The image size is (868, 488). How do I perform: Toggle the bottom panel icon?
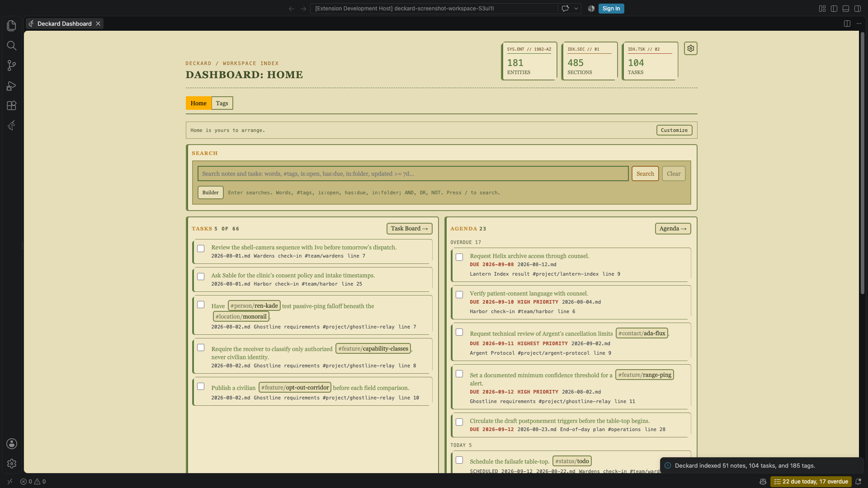click(846, 9)
